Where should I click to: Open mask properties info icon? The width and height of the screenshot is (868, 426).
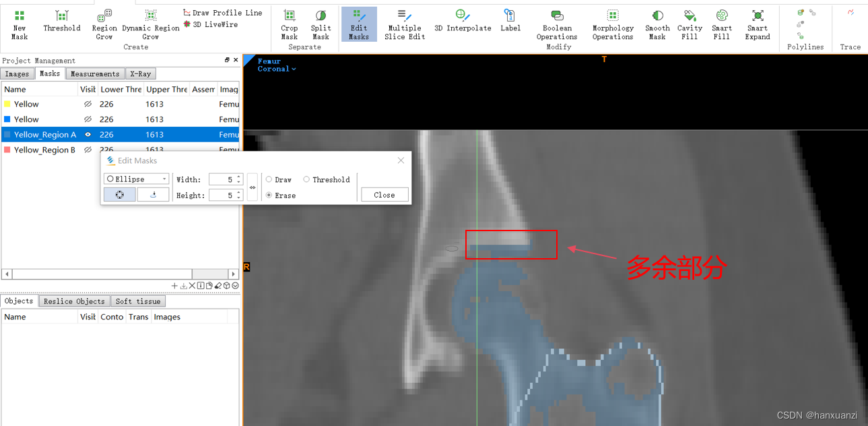click(201, 286)
